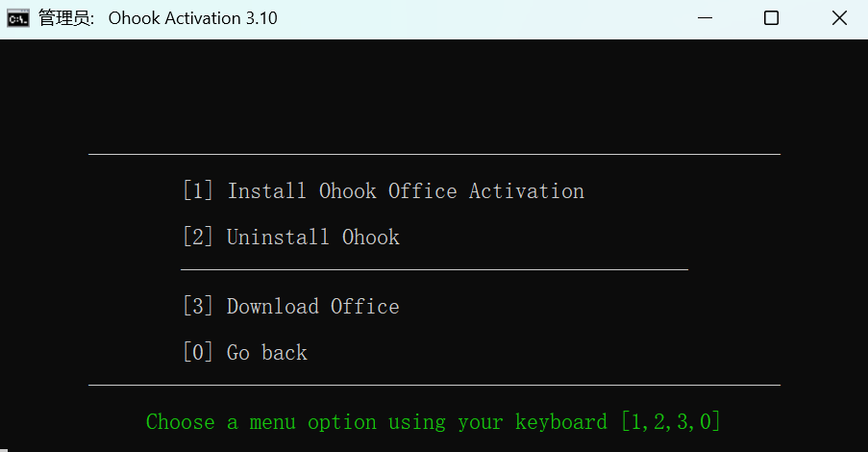Click the command prompt icon in title bar
Image resolution: width=868 pixels, height=452 pixels.
pos(17,18)
